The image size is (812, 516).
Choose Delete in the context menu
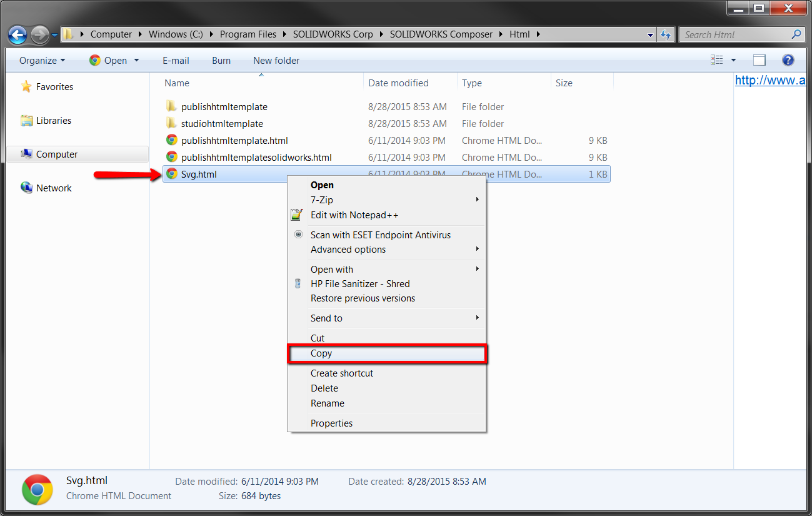click(x=386, y=388)
